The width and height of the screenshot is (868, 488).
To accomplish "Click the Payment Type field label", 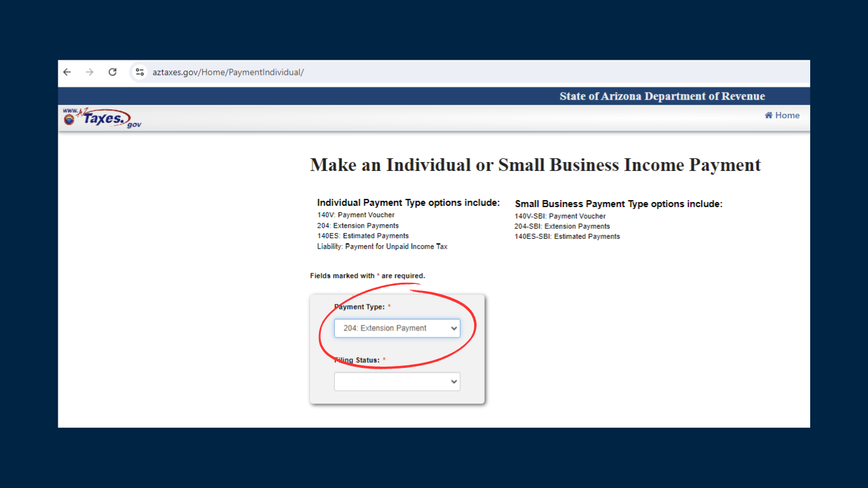I will point(360,307).
